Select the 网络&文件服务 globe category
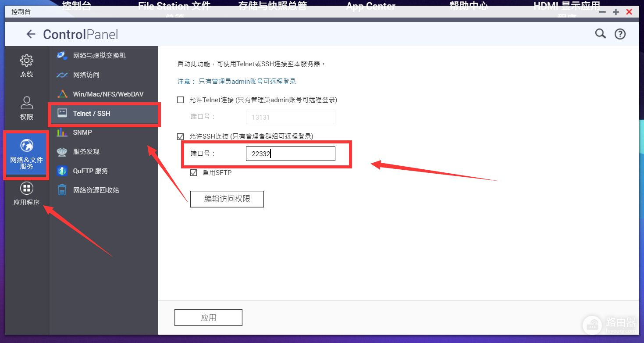The width and height of the screenshot is (644, 343). click(x=27, y=154)
